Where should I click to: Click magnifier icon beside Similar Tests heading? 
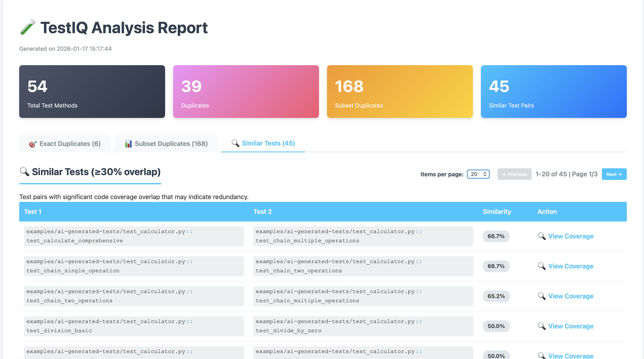(x=25, y=172)
